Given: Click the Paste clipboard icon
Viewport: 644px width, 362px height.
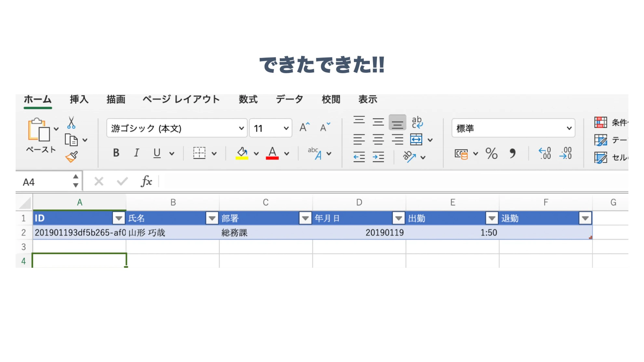Looking at the screenshot, I should (39, 130).
